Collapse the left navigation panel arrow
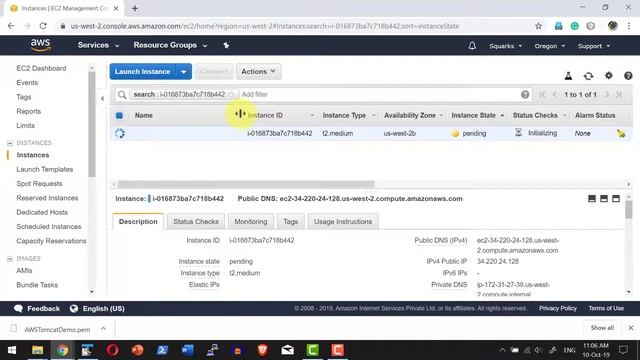 pos(102,98)
